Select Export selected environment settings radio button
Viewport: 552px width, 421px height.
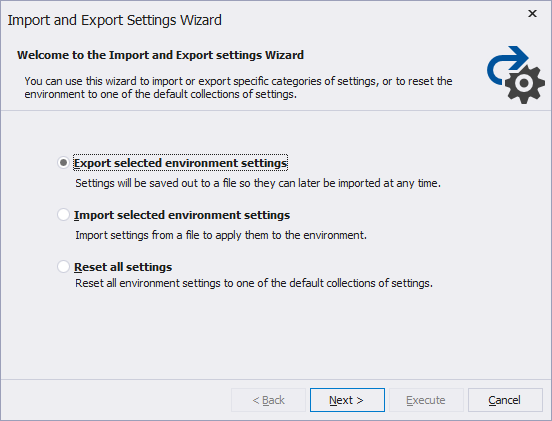point(63,163)
